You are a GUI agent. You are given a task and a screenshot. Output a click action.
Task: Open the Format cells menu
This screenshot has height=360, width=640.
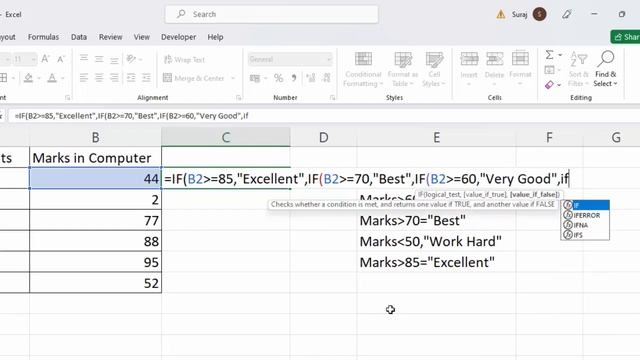pos(520,69)
